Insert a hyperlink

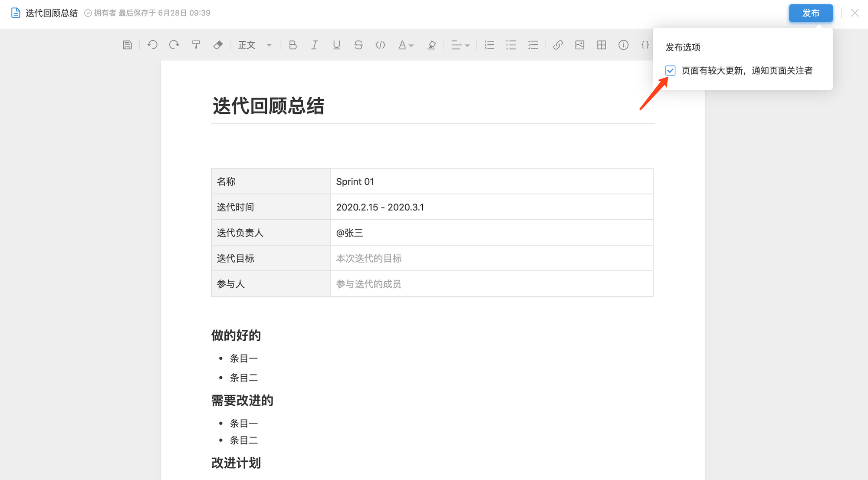(x=558, y=45)
